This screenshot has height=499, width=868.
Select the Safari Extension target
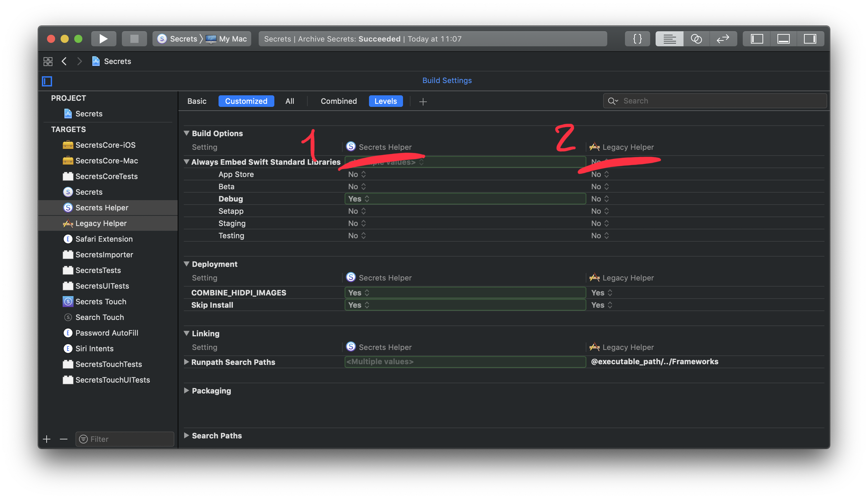[104, 239]
